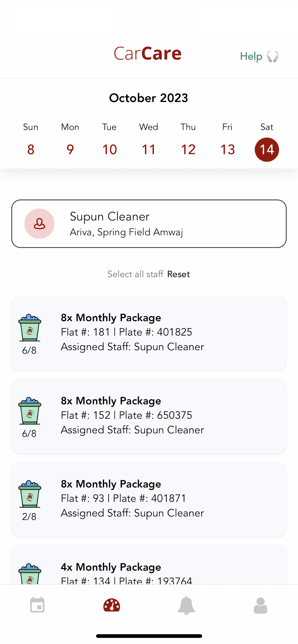The height and width of the screenshot is (644, 298).
Task: Click the Reset button
Action: (179, 274)
